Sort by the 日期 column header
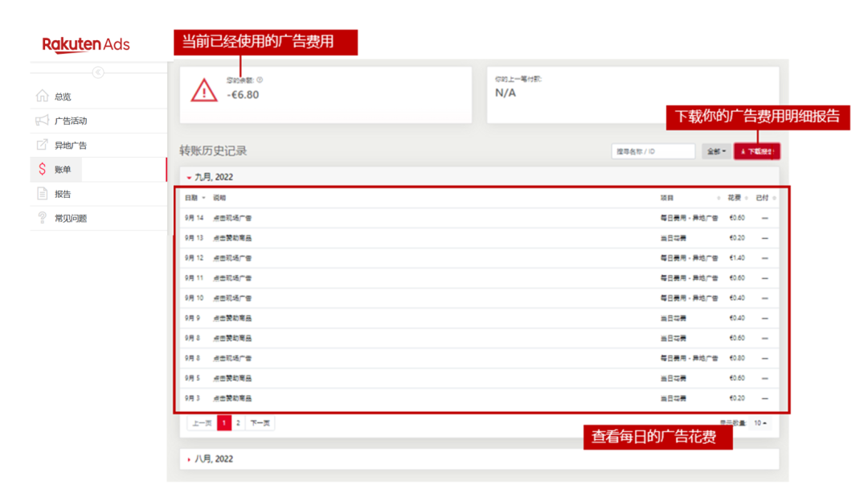The height and width of the screenshot is (489, 868). [x=194, y=198]
